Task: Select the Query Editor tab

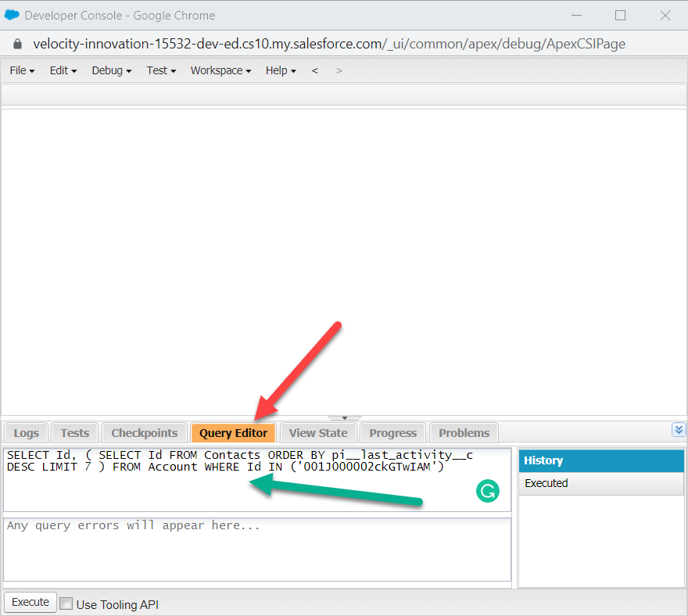Action: click(x=233, y=433)
